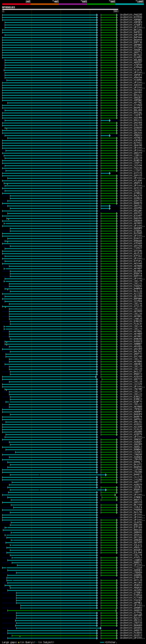The width and height of the screenshot is (146, 644).
Task: Open the UniRef100_Q7XSA6 entry
Action: [131, 48]
